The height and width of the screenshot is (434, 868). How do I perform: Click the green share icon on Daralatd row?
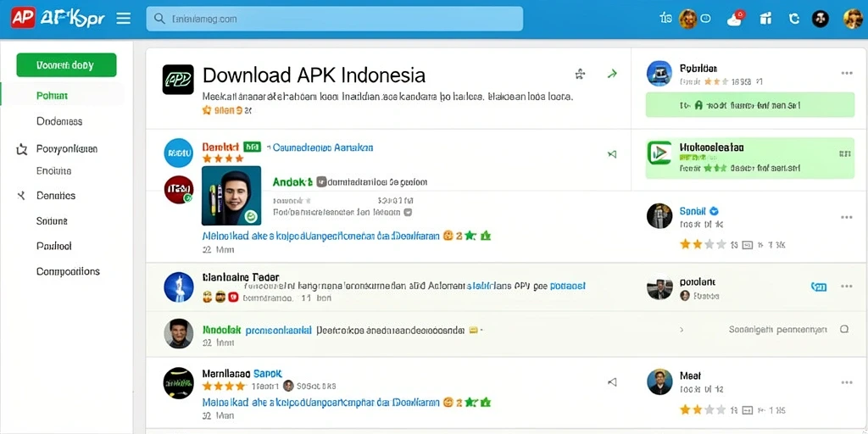pyautogui.click(x=612, y=154)
